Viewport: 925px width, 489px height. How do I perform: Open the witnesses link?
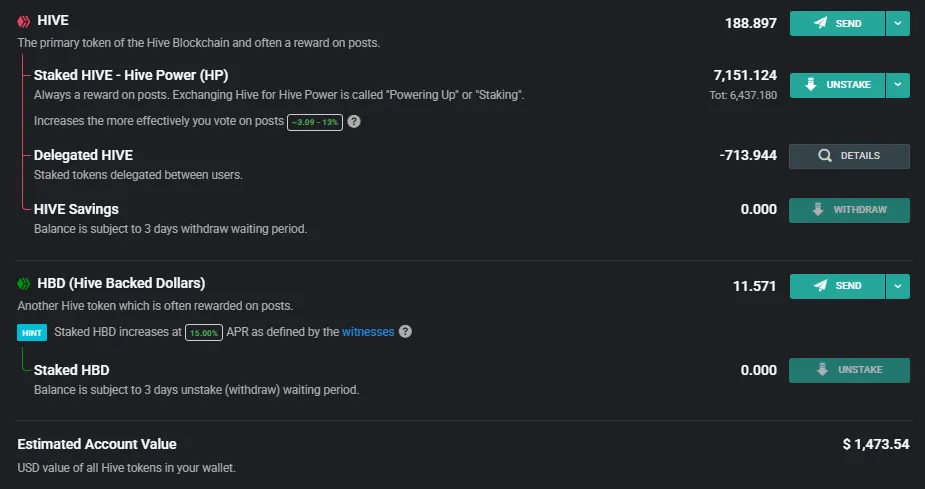tap(368, 332)
